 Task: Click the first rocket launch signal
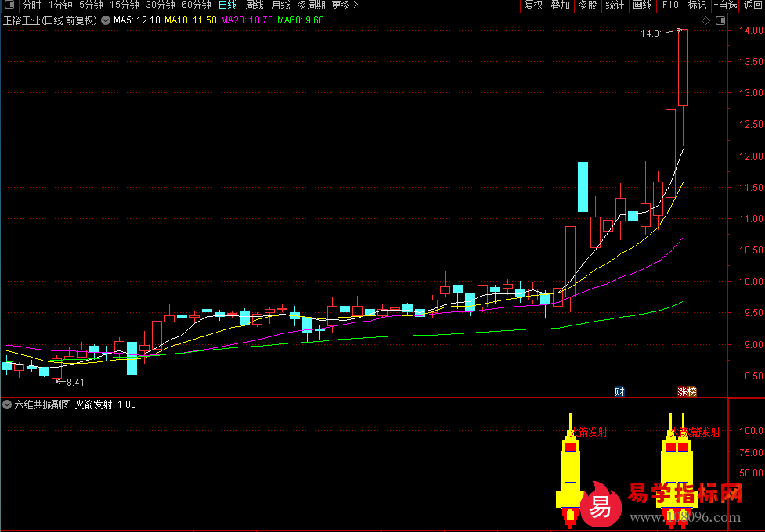click(570, 470)
